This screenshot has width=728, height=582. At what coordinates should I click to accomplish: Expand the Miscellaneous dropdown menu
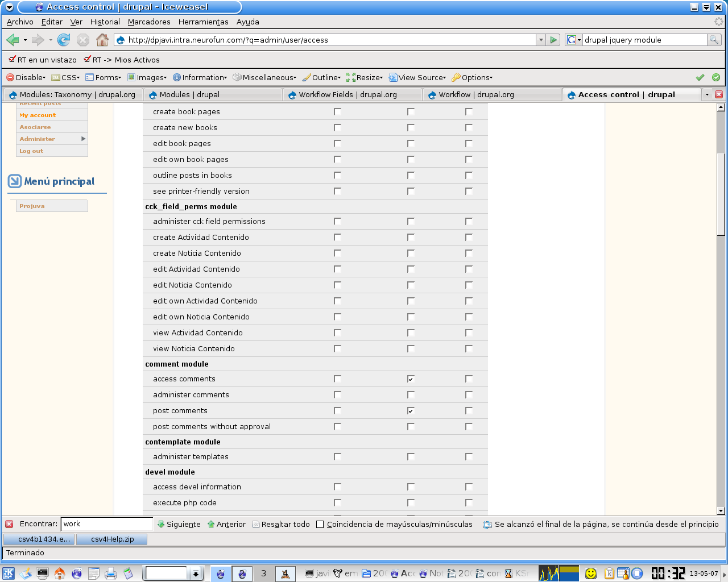pos(265,77)
